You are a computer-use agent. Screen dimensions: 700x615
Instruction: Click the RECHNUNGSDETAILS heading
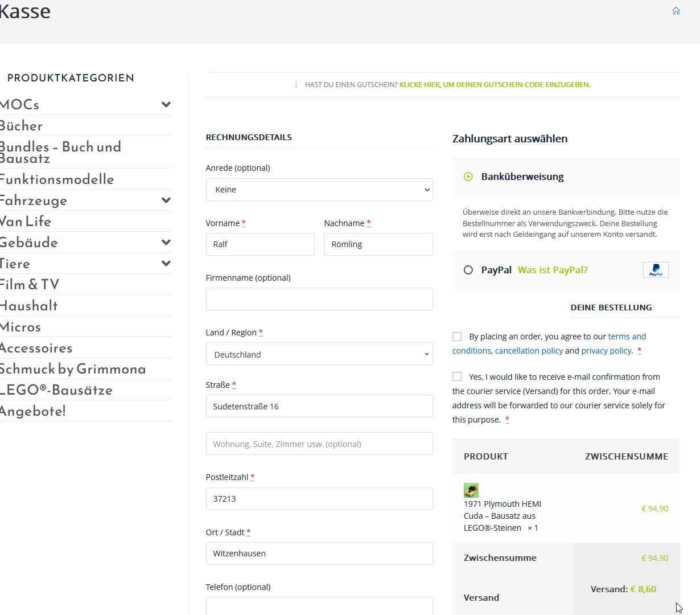point(249,137)
